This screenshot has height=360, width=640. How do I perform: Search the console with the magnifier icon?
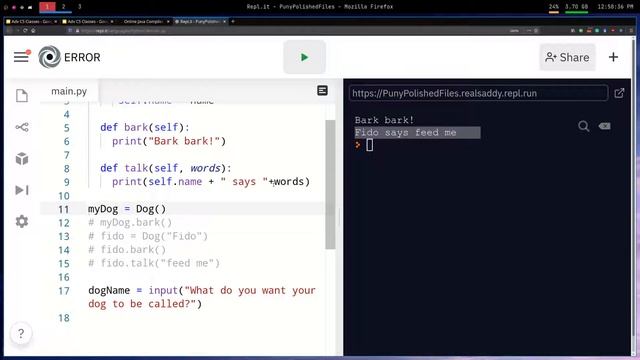[583, 126]
